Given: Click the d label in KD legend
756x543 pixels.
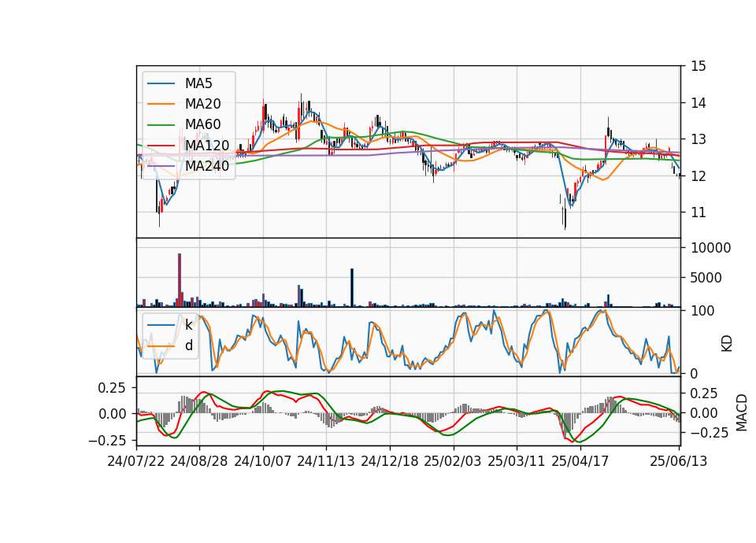Looking at the screenshot, I should coord(189,345).
